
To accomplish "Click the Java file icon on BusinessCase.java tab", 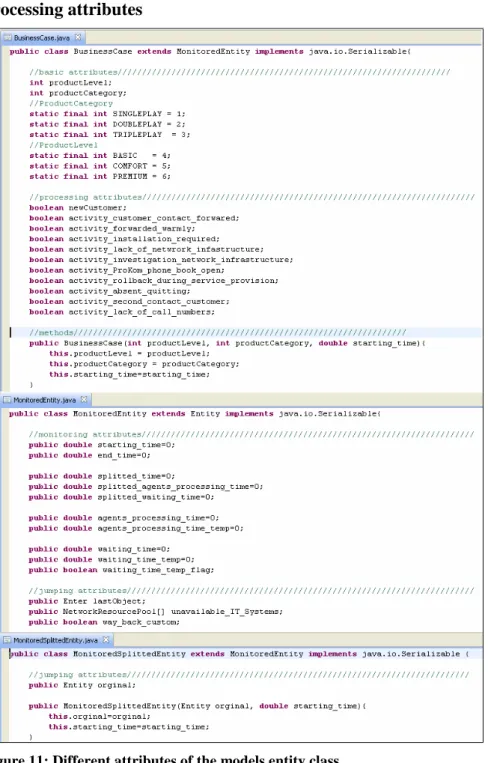I will [8, 37].
